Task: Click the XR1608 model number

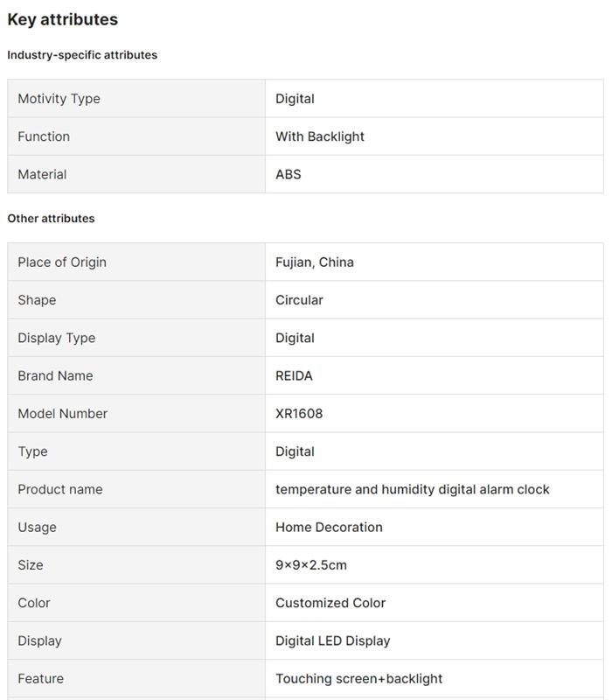Action: (x=299, y=414)
